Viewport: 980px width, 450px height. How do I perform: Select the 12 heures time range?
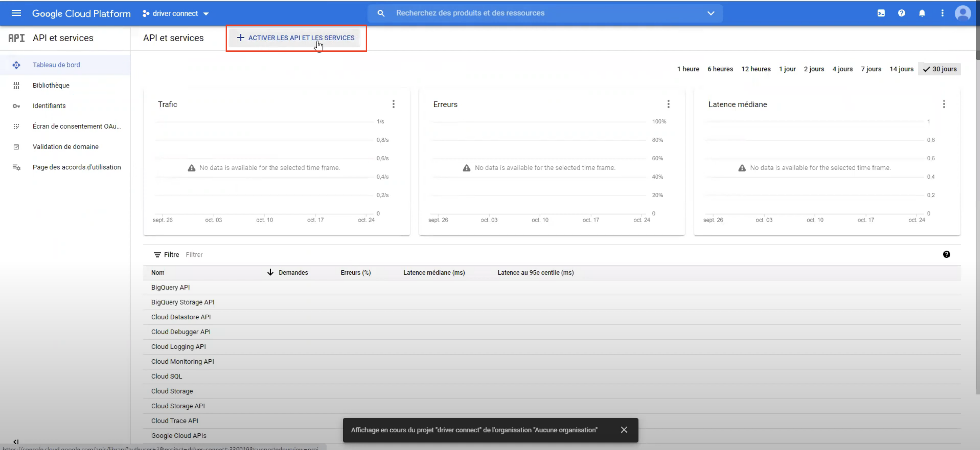[755, 69]
